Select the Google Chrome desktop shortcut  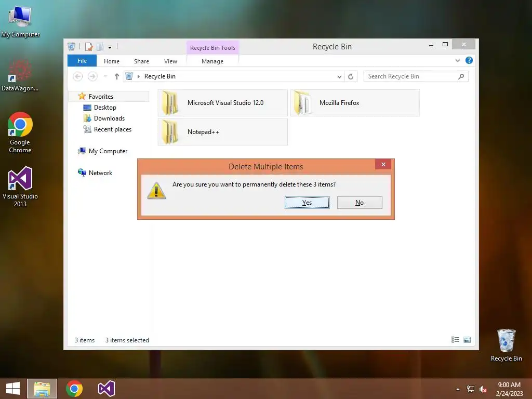point(20,132)
